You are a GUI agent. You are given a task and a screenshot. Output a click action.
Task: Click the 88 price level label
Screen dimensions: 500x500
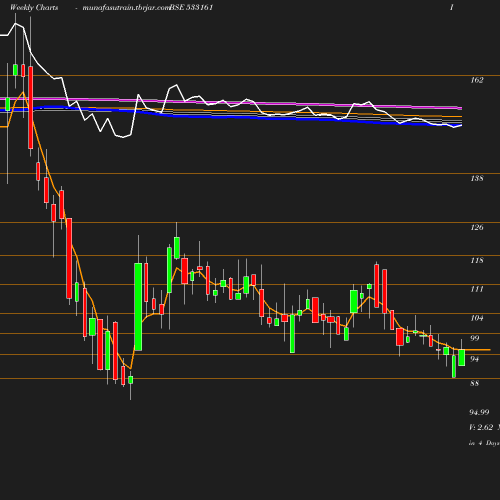tap(475, 383)
